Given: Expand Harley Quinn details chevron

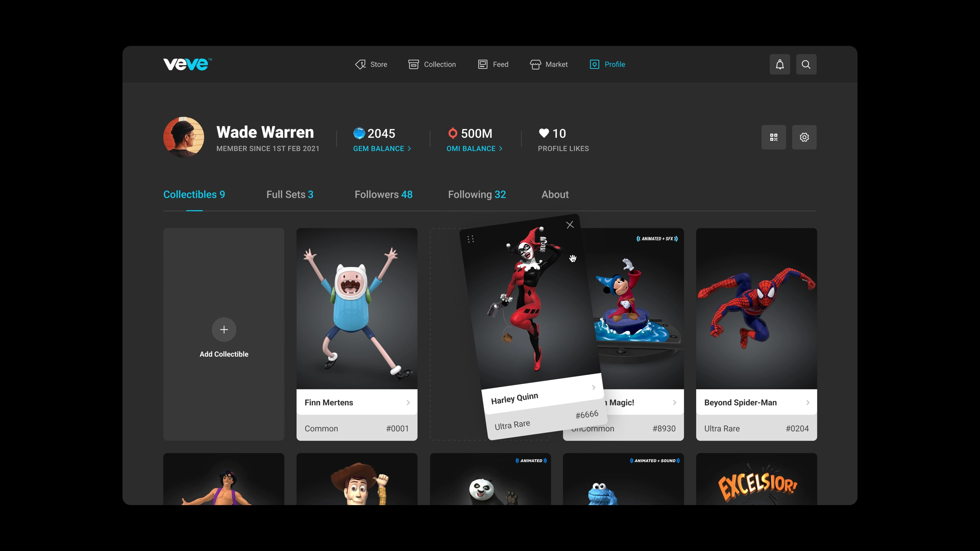Looking at the screenshot, I should 593,387.
